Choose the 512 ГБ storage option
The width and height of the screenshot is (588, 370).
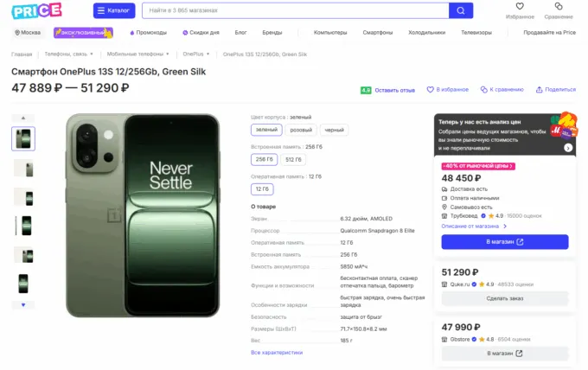point(293,159)
